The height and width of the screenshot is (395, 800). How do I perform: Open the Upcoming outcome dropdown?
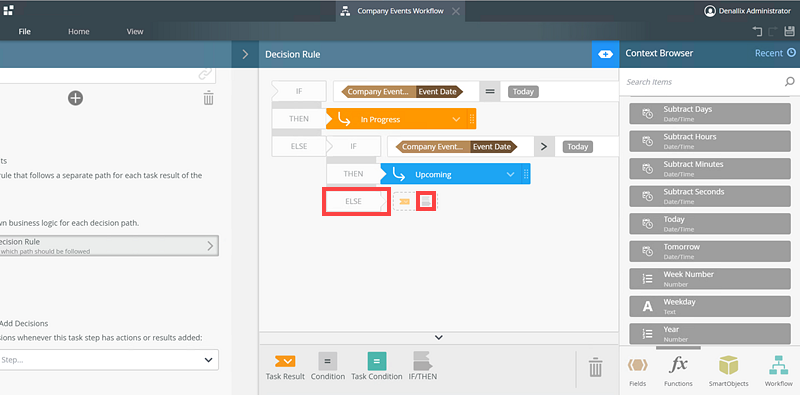(x=511, y=175)
